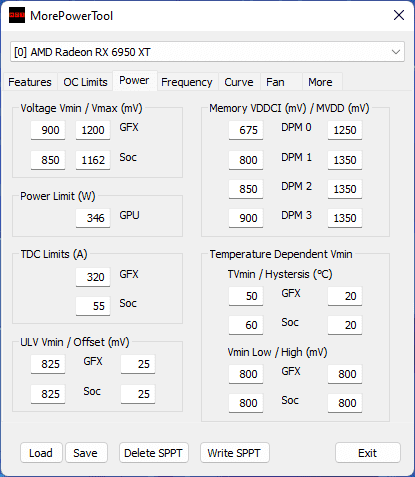Screen dimensions: 415x477
Task: Click the Delete SPPT button
Action: click(x=153, y=453)
